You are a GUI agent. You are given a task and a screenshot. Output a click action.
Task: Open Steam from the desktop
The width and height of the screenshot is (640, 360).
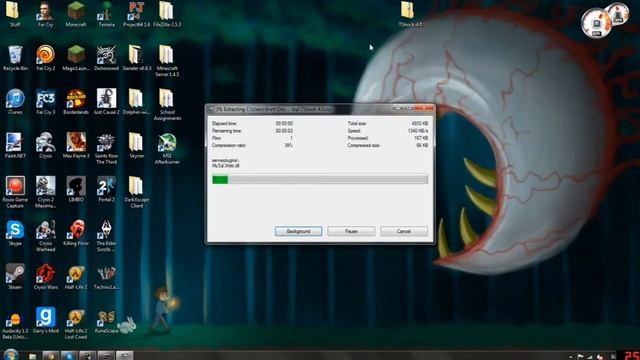click(x=15, y=277)
